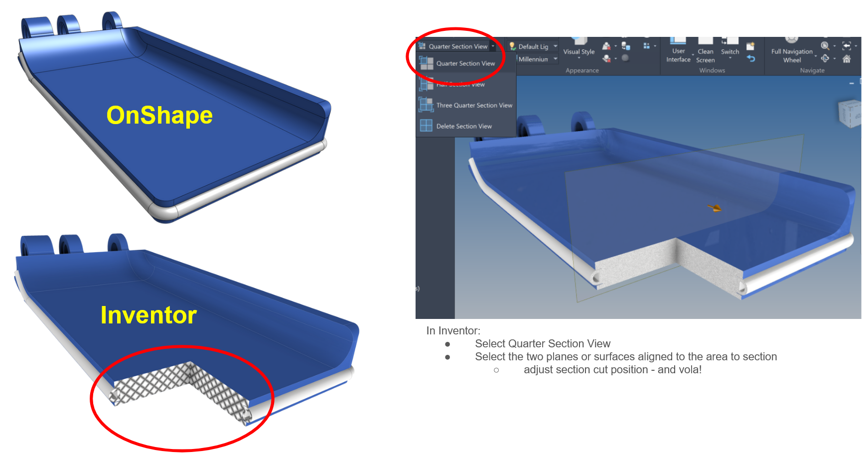Minimize the Inventor model view window
The image size is (868, 454).
[x=852, y=83]
